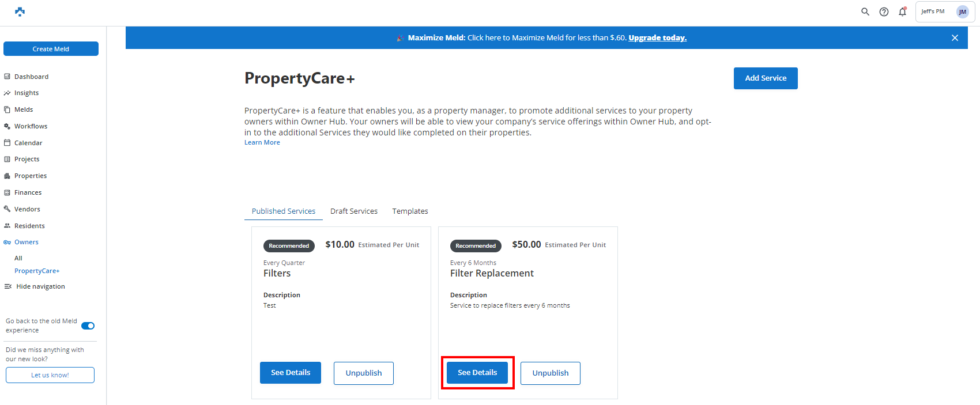
Task: Toggle the old Meld experience switch
Action: 88,326
